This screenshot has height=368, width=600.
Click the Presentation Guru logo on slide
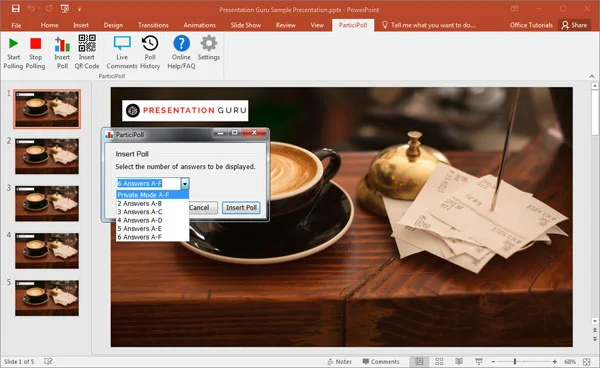185,111
